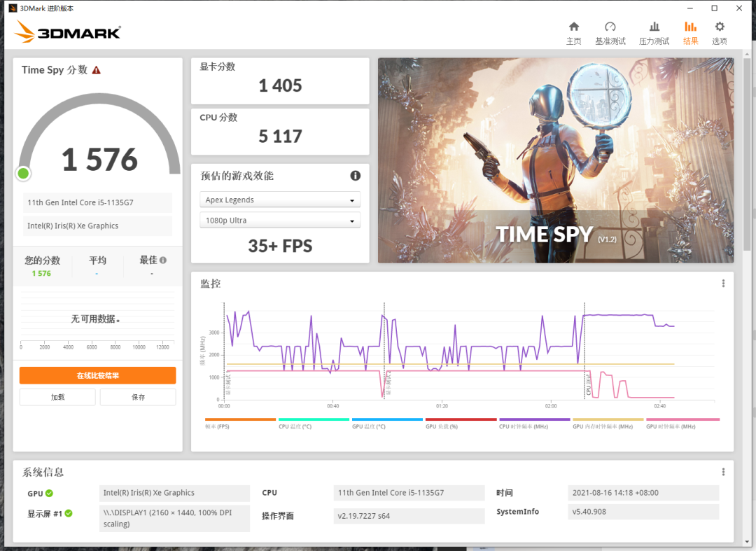Viewport: 756px width, 551px height.
Task: Click Intel(R) Iris(R) Xe Graphics under score
Action: (97, 226)
